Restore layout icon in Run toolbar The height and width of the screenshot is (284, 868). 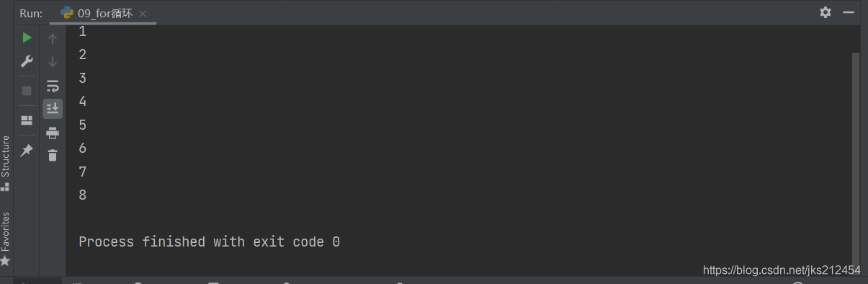27,120
